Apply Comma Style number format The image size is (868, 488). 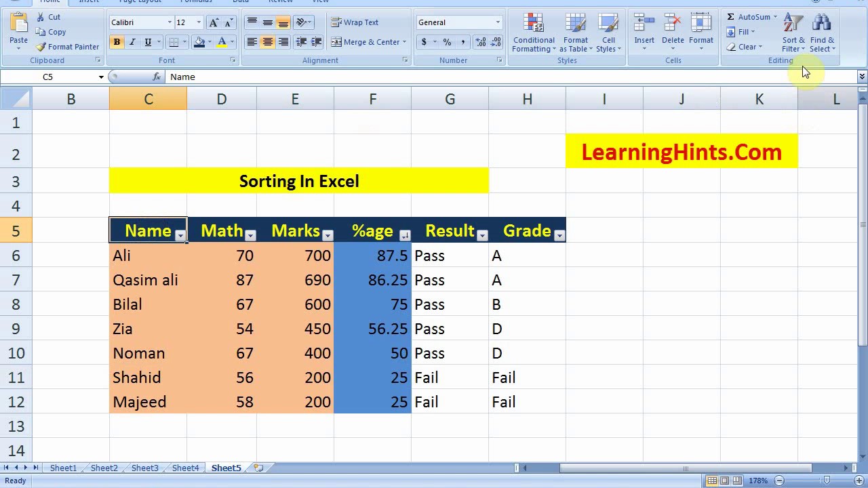pyautogui.click(x=463, y=42)
